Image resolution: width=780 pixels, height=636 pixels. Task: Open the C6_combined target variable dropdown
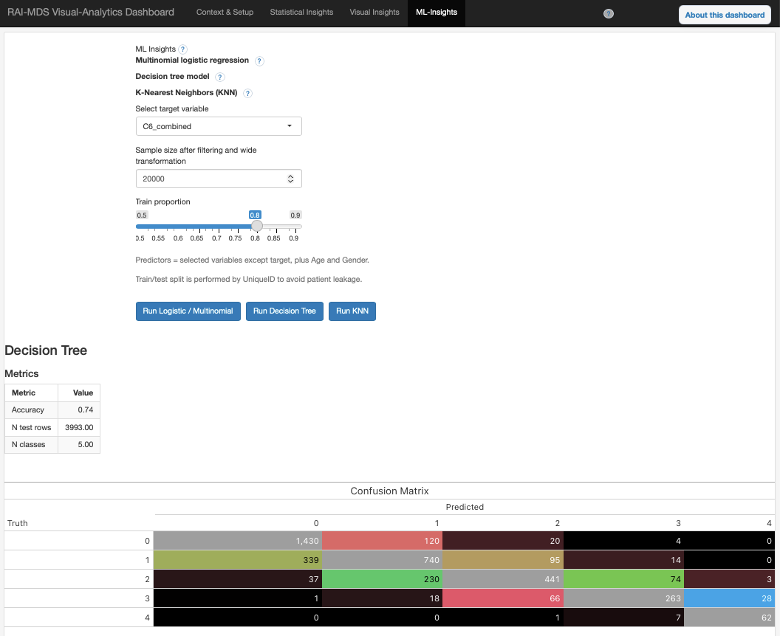pos(218,126)
